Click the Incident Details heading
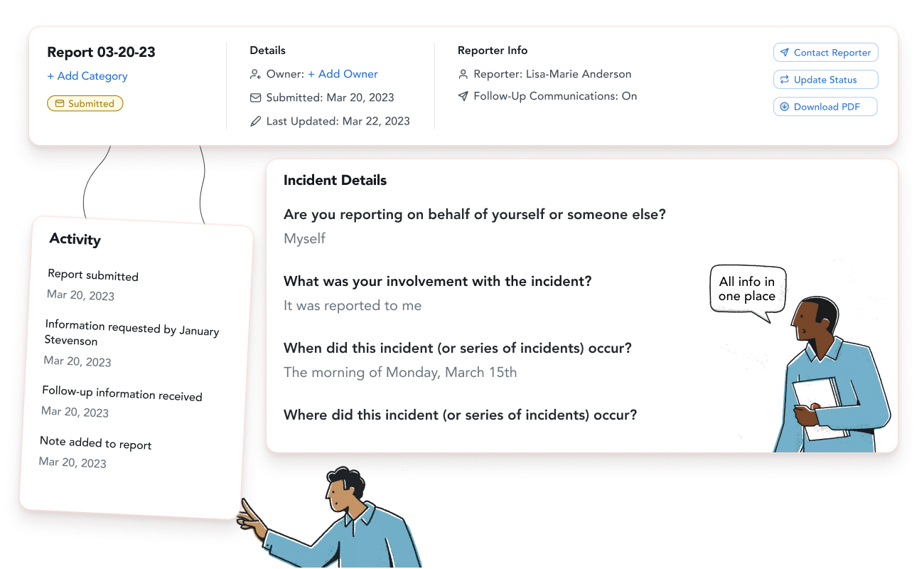Screen dimensions: 924x569 pos(335,181)
